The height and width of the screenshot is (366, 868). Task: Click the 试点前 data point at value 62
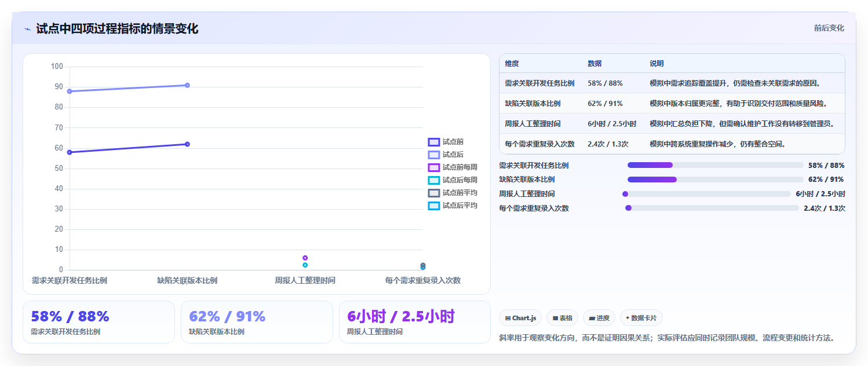pyautogui.click(x=187, y=144)
